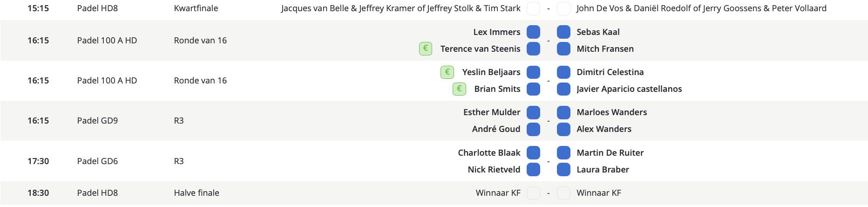Open player Mitch Fransen

[x=605, y=48]
